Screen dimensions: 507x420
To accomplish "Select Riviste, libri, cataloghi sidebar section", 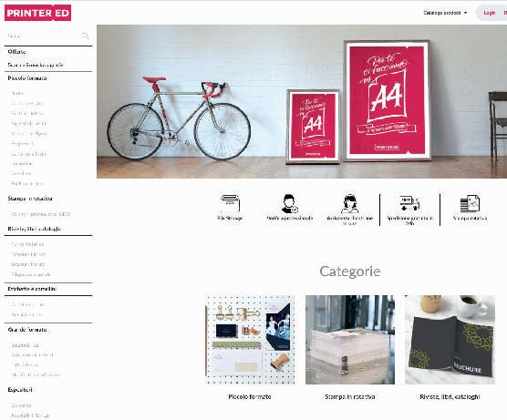I will [x=35, y=229].
